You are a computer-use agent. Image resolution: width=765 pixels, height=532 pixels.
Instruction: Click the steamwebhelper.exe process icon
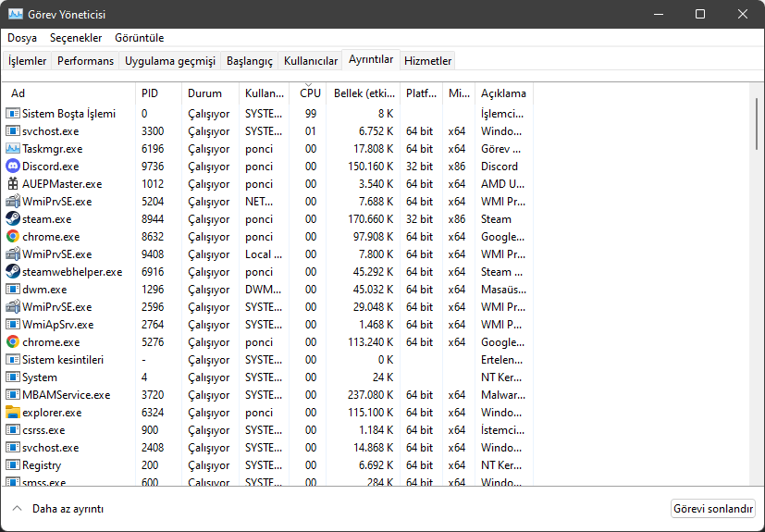(x=13, y=272)
